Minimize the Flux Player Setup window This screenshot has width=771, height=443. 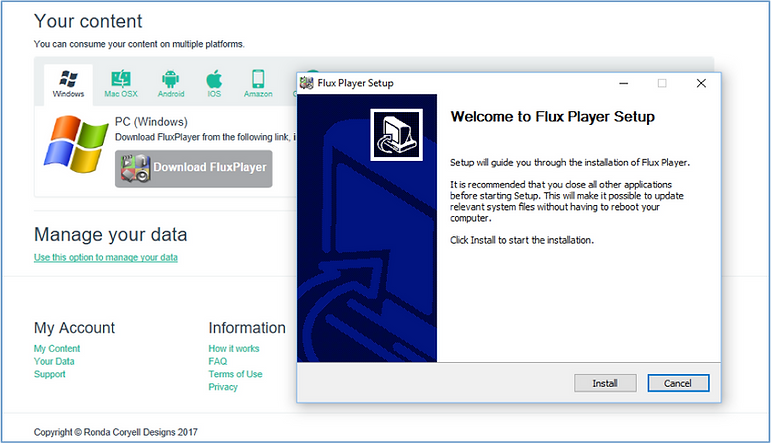tap(623, 83)
